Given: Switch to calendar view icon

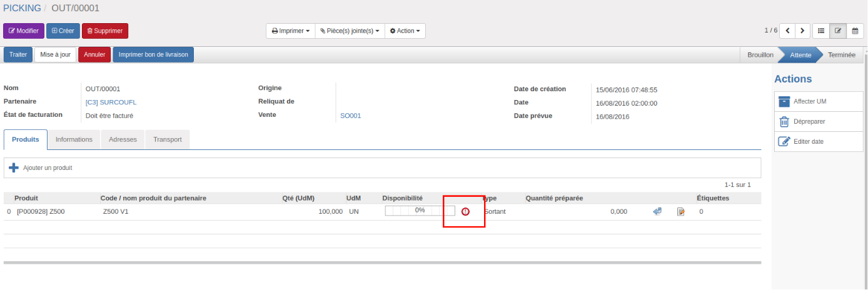Looking at the screenshot, I should pos(855,31).
